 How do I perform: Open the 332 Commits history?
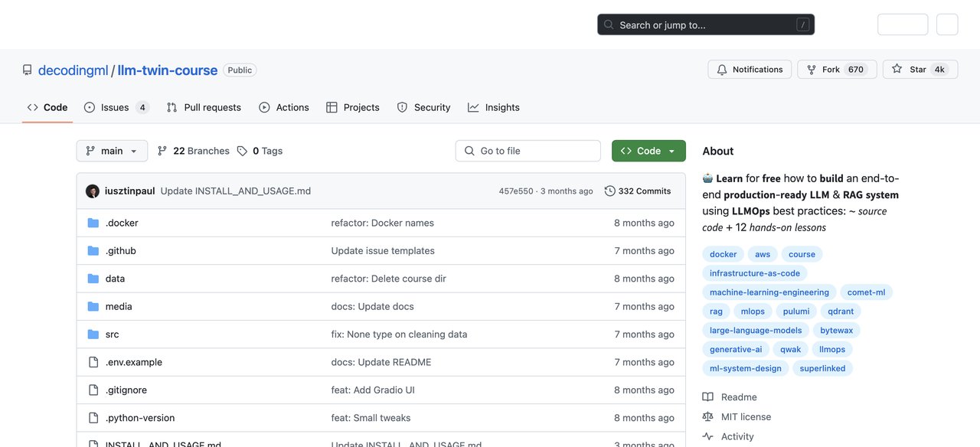(638, 191)
